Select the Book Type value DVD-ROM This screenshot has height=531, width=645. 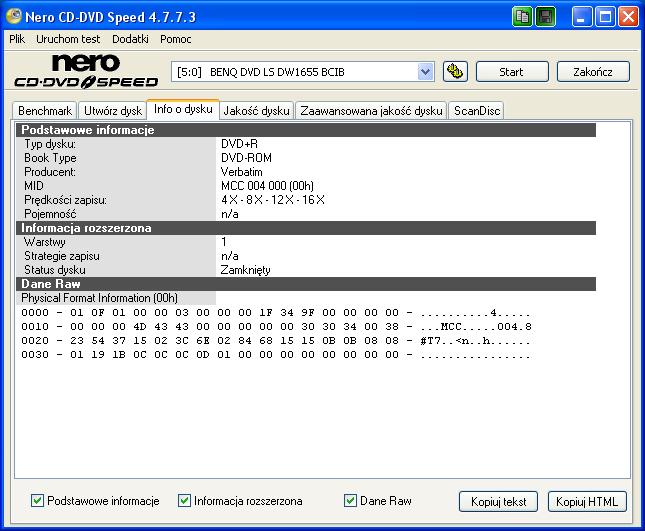point(246,158)
